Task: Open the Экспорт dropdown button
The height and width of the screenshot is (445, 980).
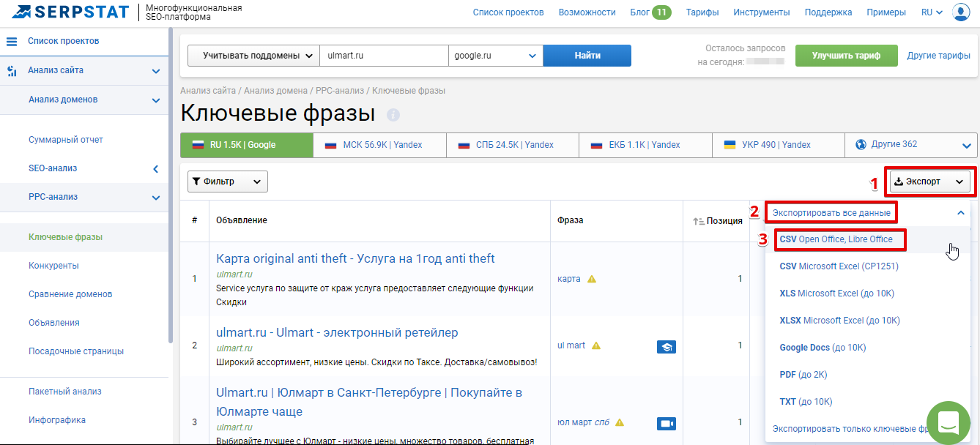Action: 929,182
